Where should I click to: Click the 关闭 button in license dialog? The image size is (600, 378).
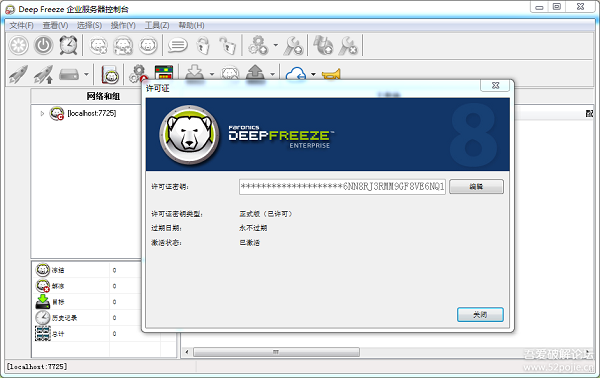coord(480,315)
